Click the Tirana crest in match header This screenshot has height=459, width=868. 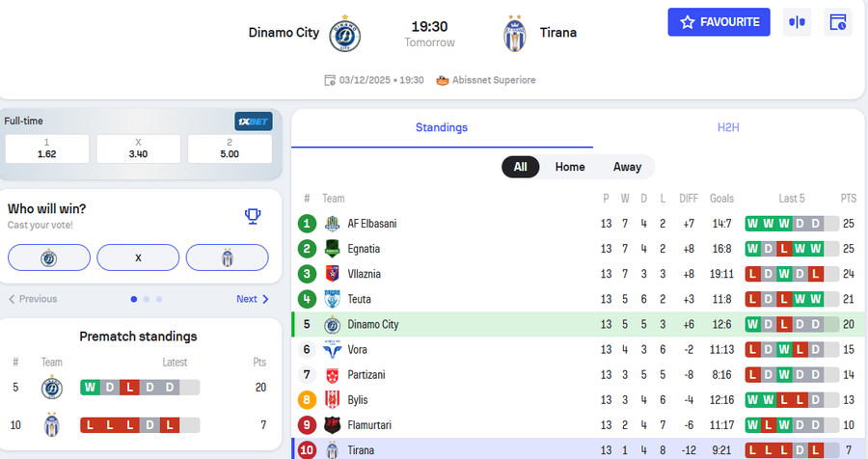pyautogui.click(x=515, y=34)
